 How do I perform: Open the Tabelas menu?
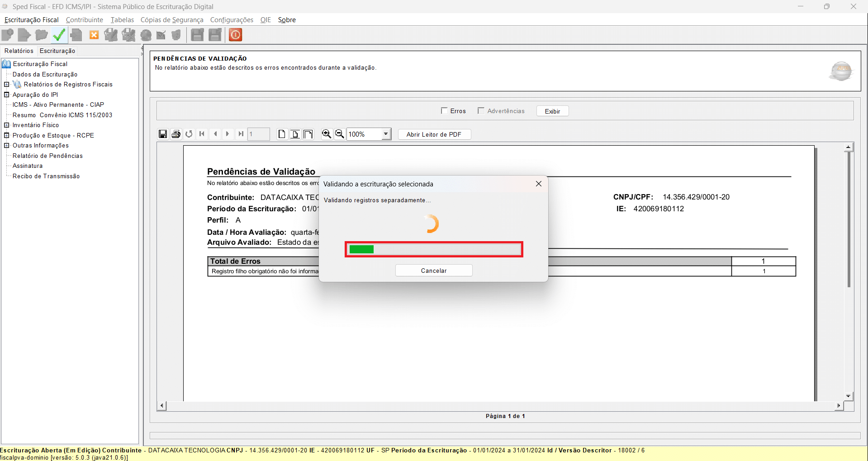pyautogui.click(x=122, y=20)
